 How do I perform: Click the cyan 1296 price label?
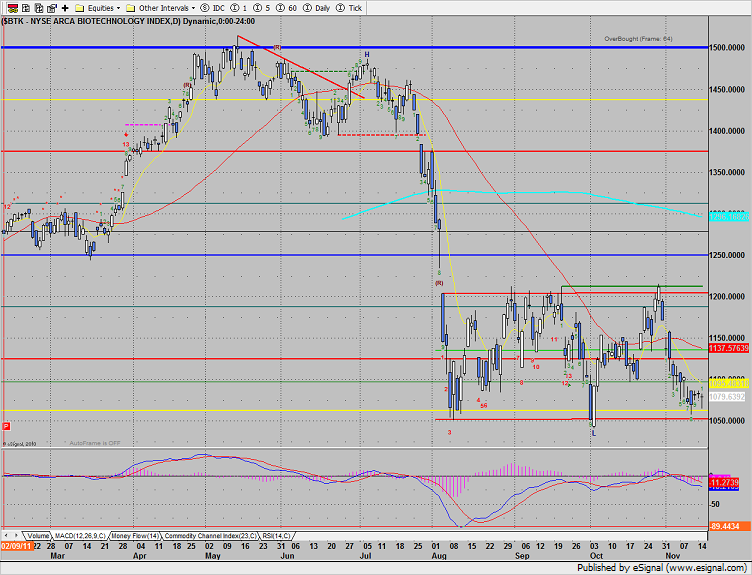click(728, 217)
